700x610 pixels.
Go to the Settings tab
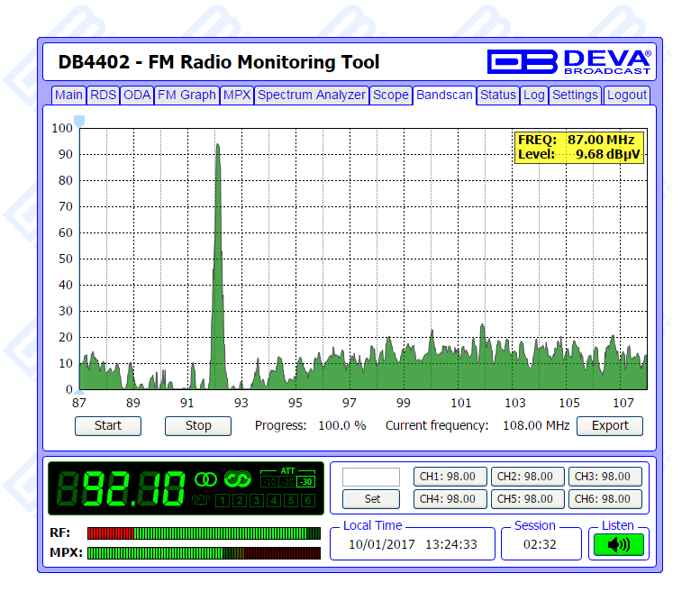tap(575, 95)
